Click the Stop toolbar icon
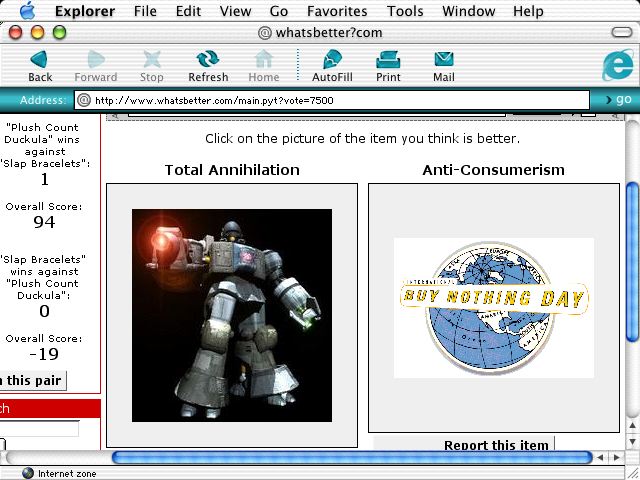 (x=152, y=60)
